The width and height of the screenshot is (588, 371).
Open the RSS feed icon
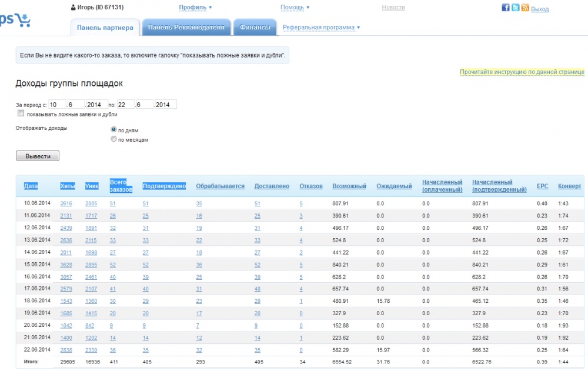[525, 8]
